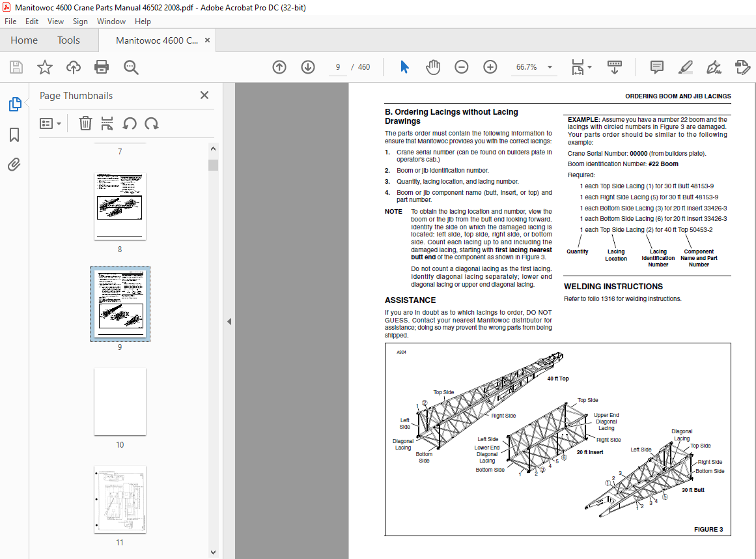The image size is (756, 559).
Task: Select page 9 thumbnail
Action: [x=120, y=304]
